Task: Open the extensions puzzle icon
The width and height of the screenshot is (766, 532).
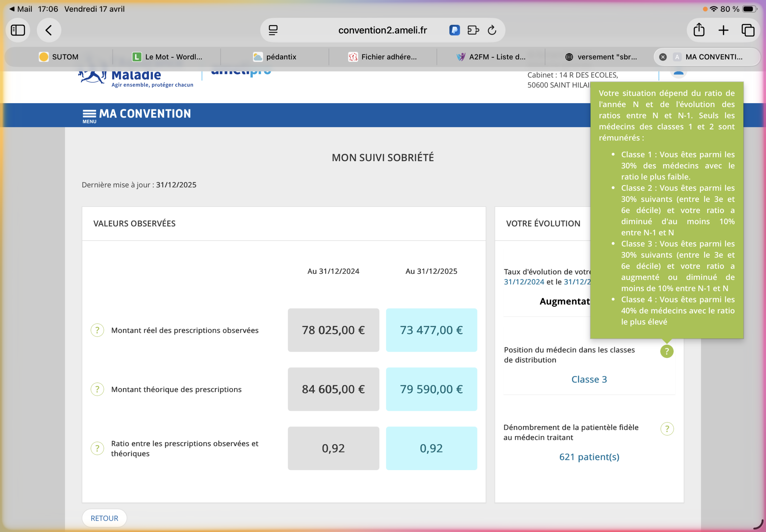Action: pos(473,30)
